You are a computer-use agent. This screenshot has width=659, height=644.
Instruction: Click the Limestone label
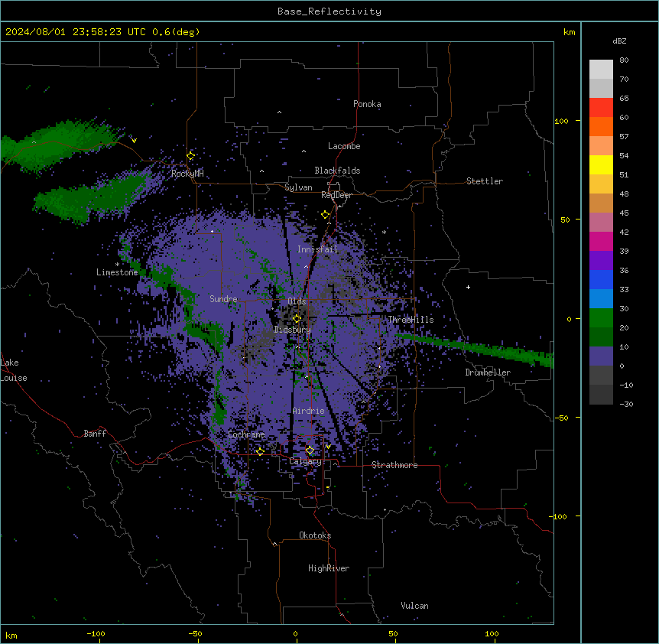117,272
